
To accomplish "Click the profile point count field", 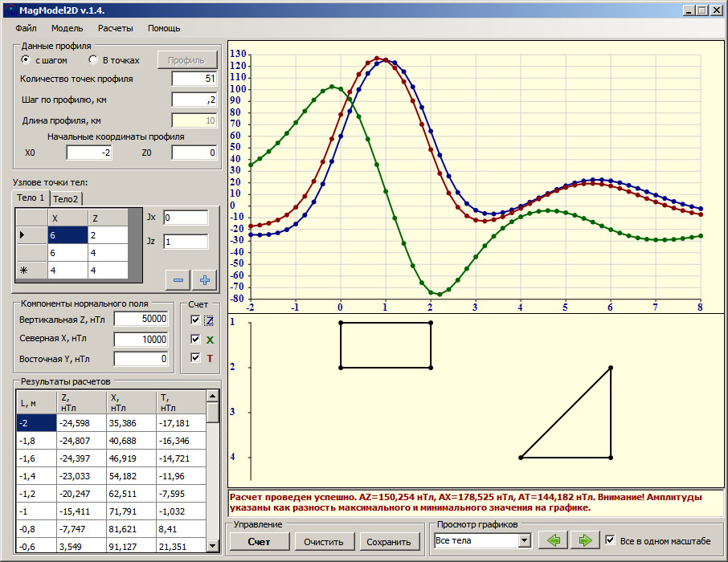I will click(194, 79).
